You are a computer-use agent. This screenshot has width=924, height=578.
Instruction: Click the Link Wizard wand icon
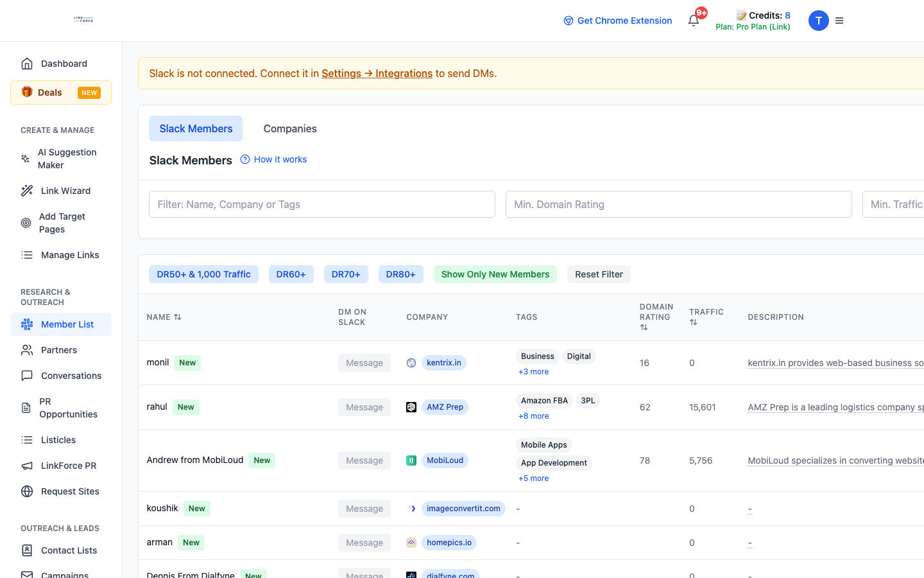[27, 191]
